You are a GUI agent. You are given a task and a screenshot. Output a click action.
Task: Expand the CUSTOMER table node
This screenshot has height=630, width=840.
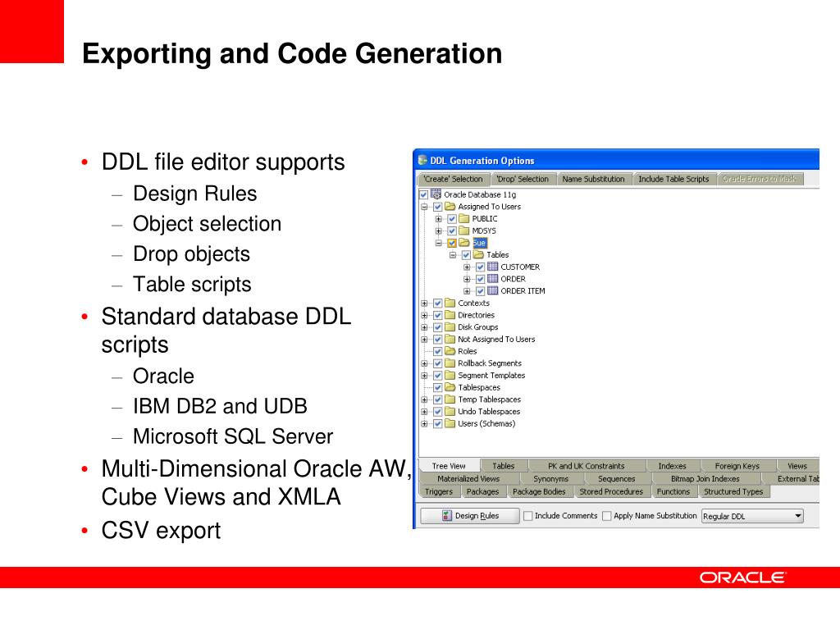[x=467, y=267]
